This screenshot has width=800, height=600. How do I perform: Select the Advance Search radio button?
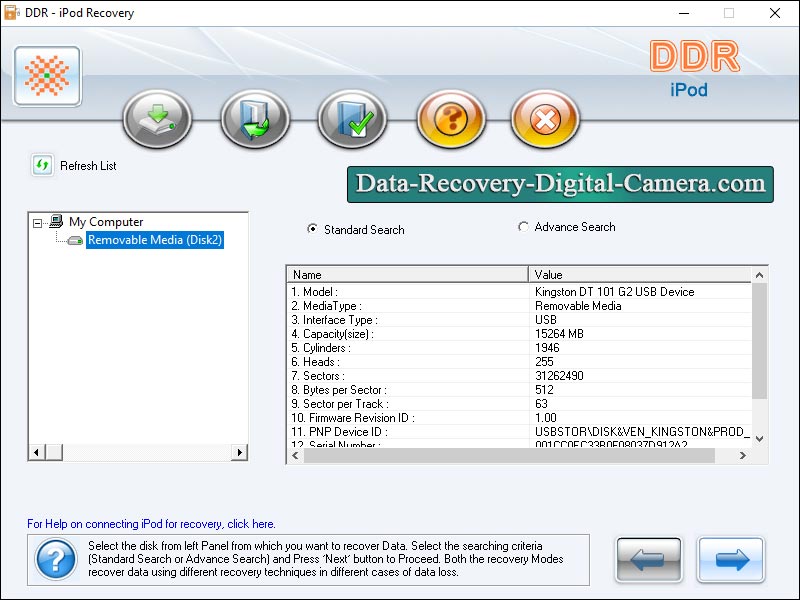pos(523,227)
